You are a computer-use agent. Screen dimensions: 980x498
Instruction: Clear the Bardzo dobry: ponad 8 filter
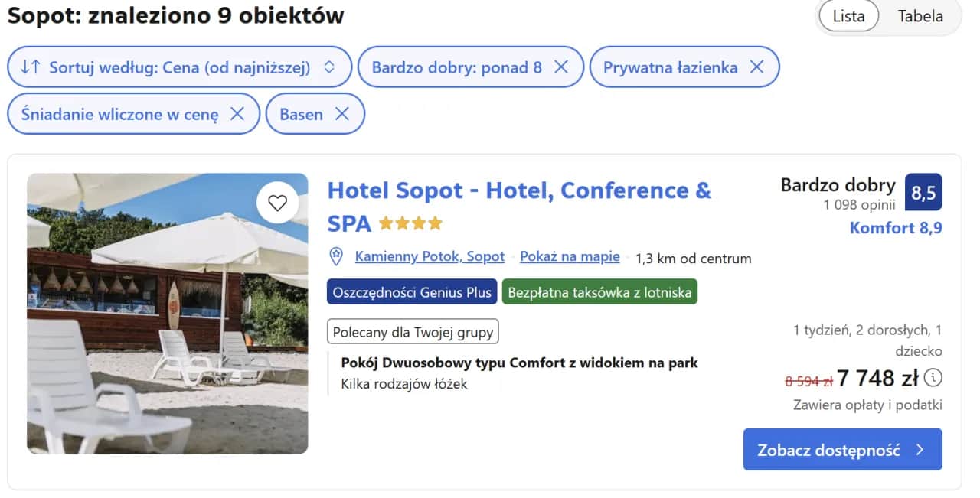pyautogui.click(x=563, y=67)
